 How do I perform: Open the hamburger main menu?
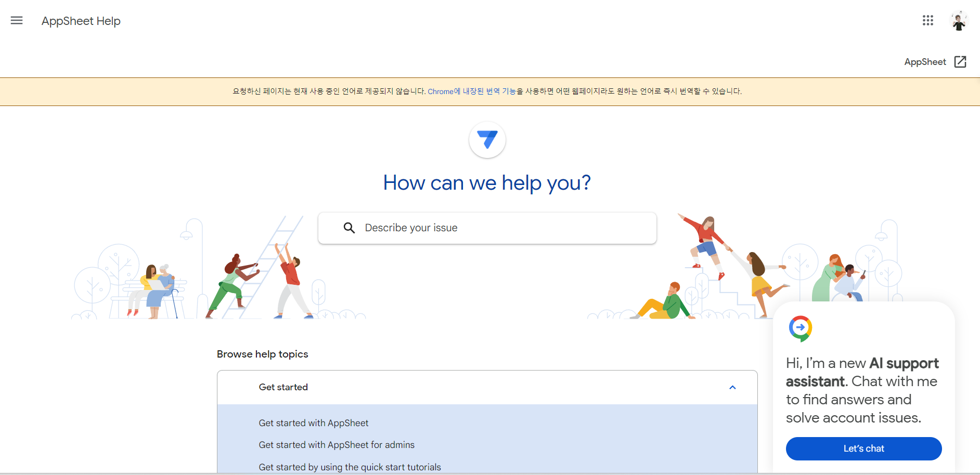tap(17, 21)
